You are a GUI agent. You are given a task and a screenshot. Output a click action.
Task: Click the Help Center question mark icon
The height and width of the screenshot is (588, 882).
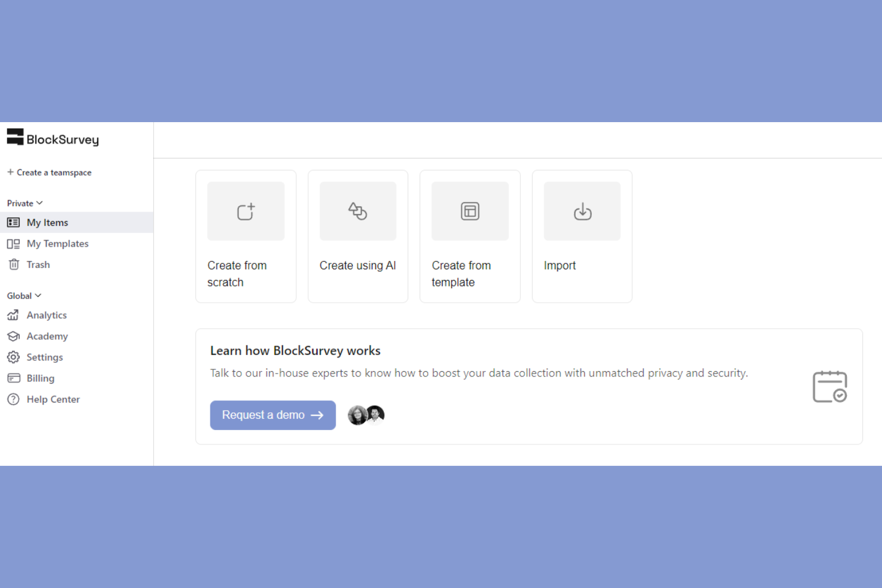[14, 399]
